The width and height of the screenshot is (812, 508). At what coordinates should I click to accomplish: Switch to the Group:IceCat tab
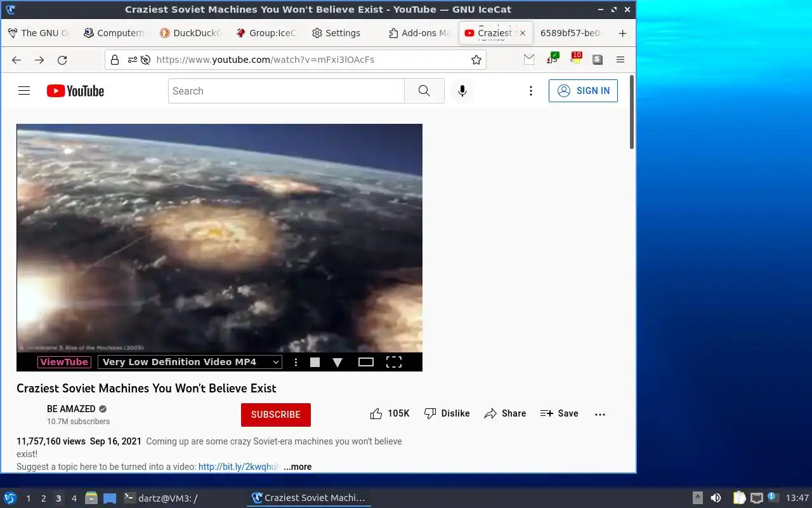[266, 33]
